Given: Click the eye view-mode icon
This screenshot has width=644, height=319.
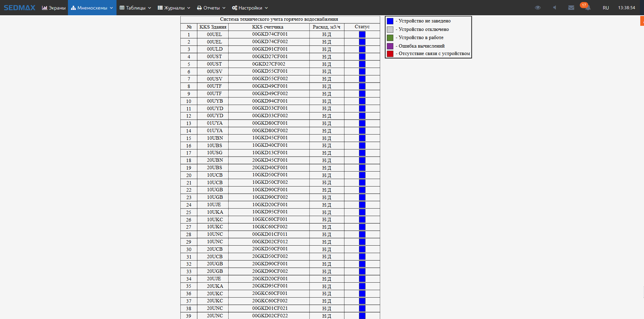Looking at the screenshot, I should tap(537, 7).
